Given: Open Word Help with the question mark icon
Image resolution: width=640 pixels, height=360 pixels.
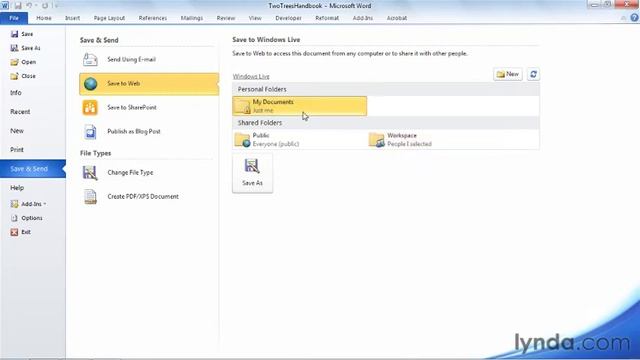Looking at the screenshot, I should pyautogui.click(x=634, y=18).
